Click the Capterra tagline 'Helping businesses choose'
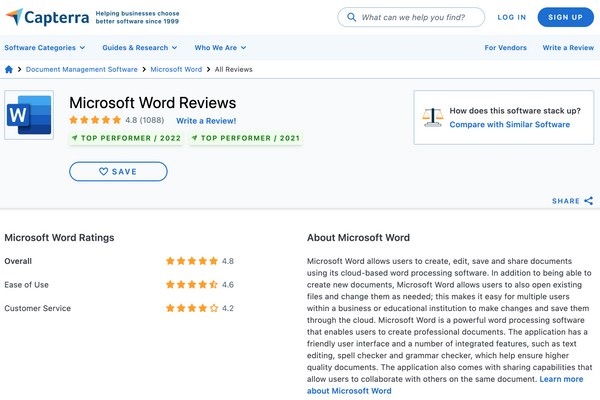The width and height of the screenshot is (600, 400). click(137, 13)
